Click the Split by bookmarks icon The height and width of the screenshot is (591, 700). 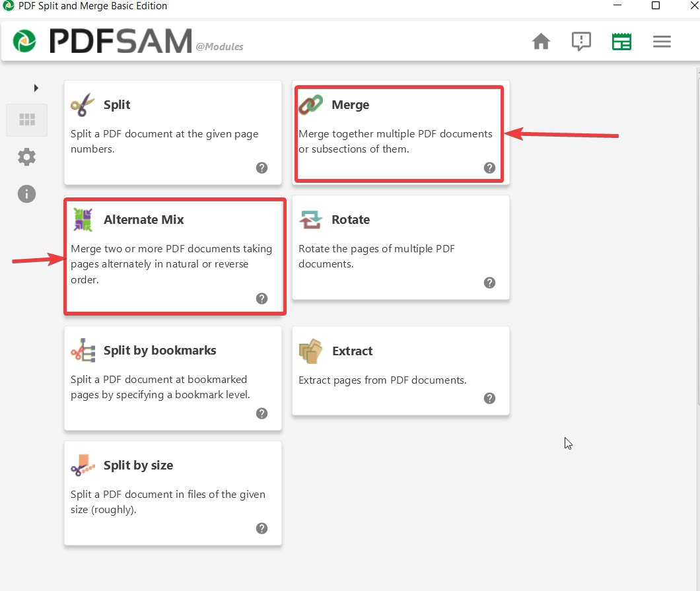tap(83, 351)
